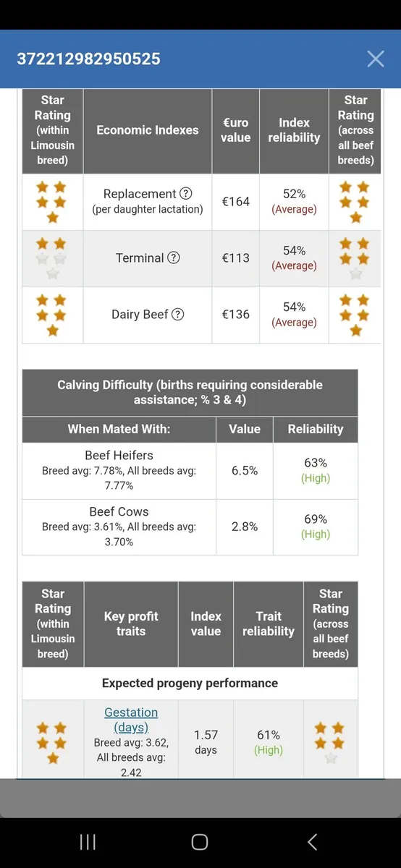
Task: Open the Dairy Beef help question mark
Action: (178, 315)
